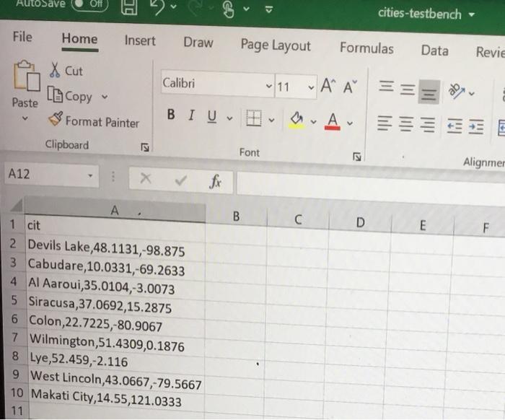Click the Increase Font Size icon
Screen dimensions: 505x420
click(328, 86)
